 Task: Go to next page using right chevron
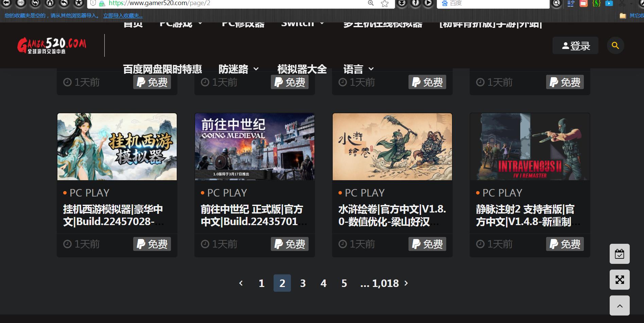[406, 283]
